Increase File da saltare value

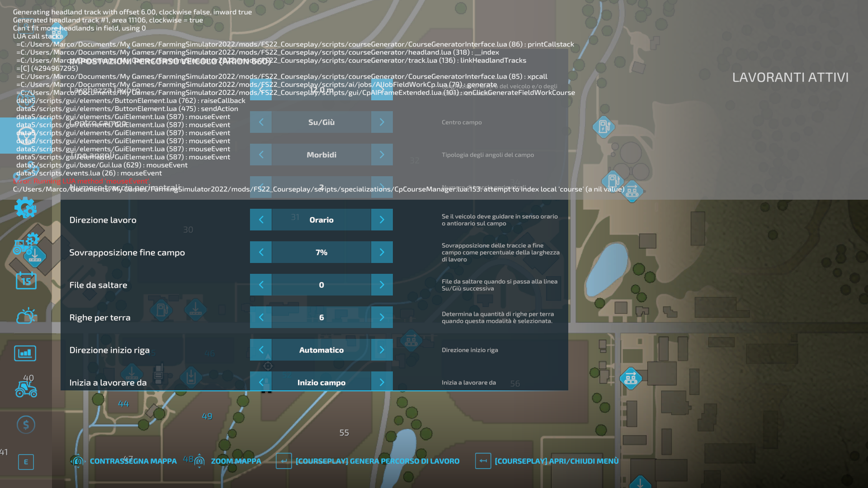pyautogui.click(x=382, y=285)
